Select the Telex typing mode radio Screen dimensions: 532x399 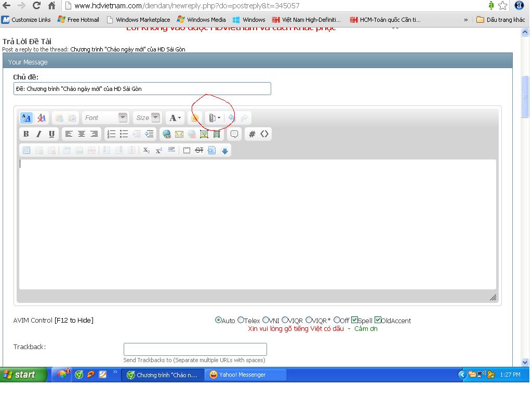(x=241, y=320)
